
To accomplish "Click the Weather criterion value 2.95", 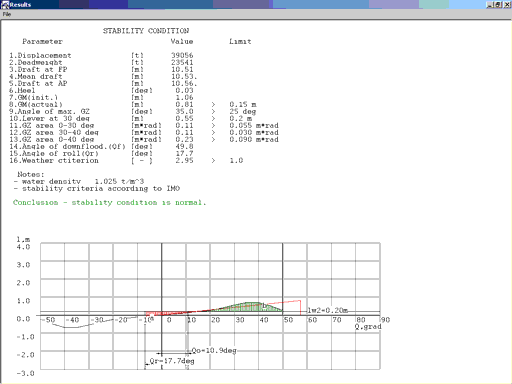I will pyautogui.click(x=184, y=160).
